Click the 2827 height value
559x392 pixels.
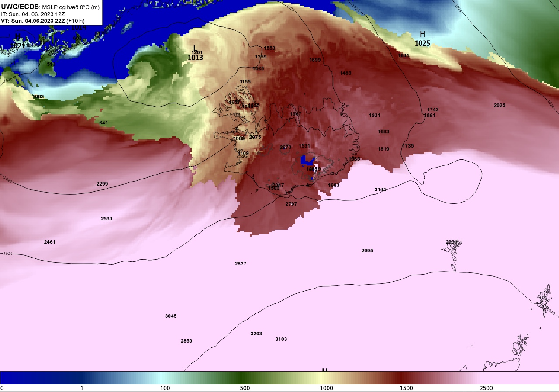(241, 264)
